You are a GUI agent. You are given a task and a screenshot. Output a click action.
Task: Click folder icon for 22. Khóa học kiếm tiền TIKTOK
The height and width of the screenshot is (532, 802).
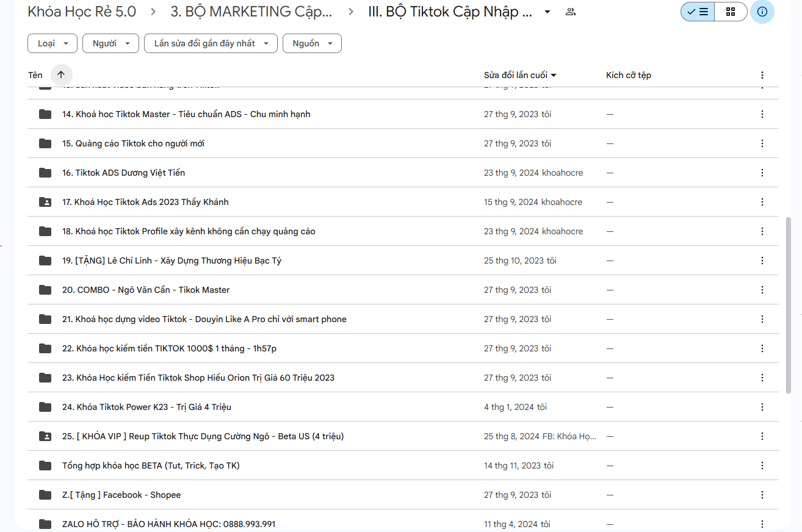45,348
